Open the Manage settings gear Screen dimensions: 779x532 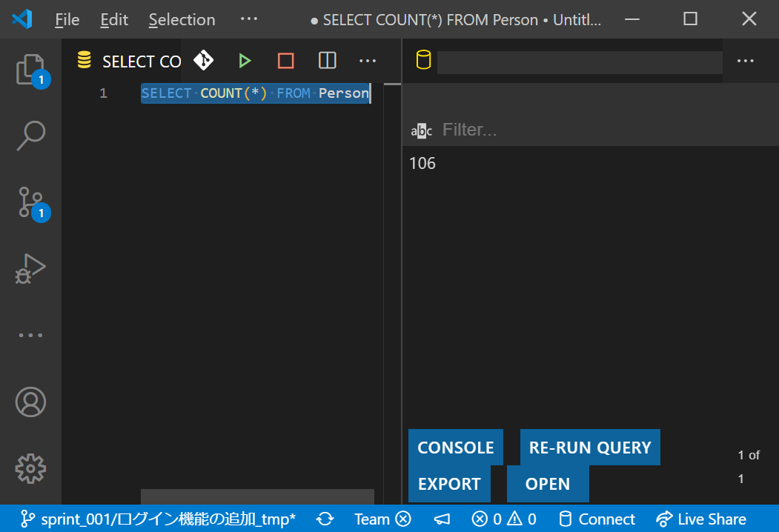[x=30, y=468]
